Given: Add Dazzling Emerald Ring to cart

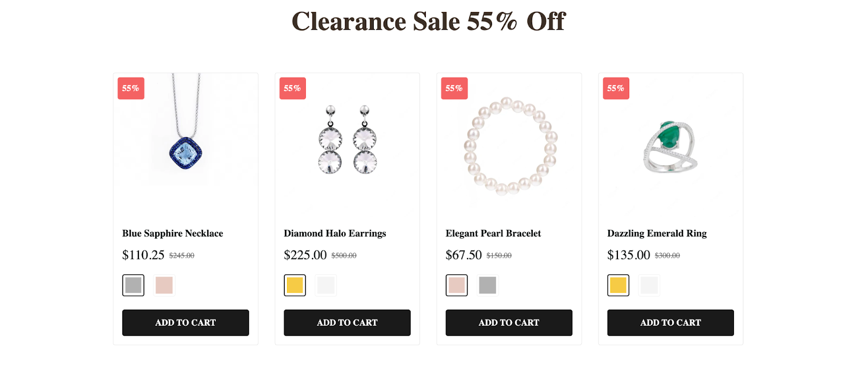Looking at the screenshot, I should pos(671,323).
